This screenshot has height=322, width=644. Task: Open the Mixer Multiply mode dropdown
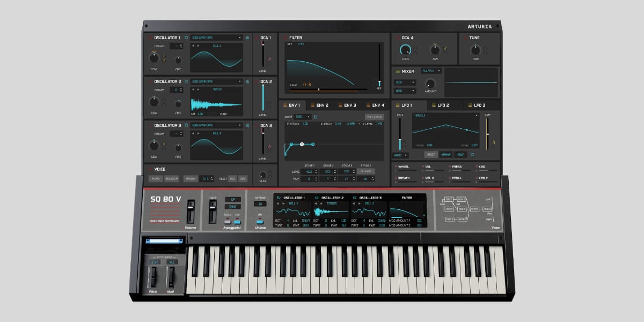[432, 70]
